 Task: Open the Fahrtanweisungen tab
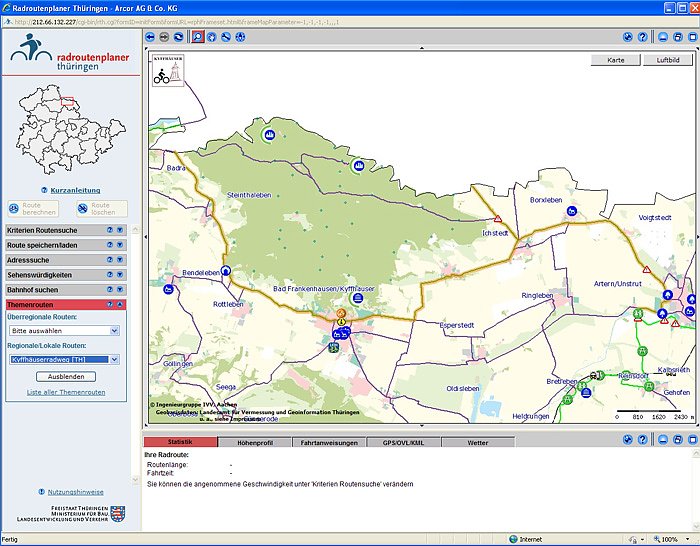point(329,442)
